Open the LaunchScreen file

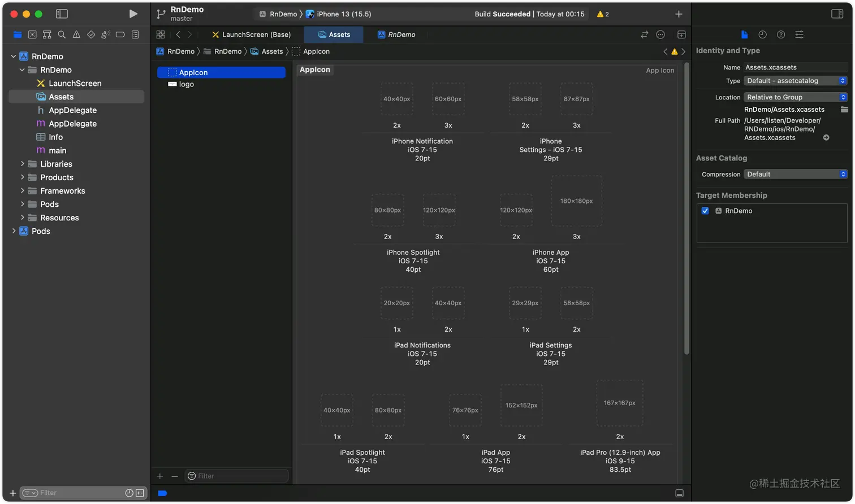pos(76,83)
